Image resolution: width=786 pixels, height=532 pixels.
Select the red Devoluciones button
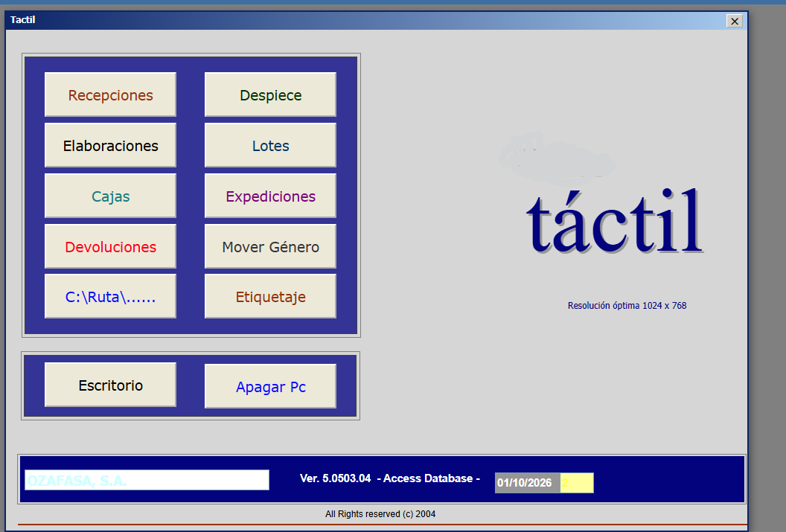110,246
